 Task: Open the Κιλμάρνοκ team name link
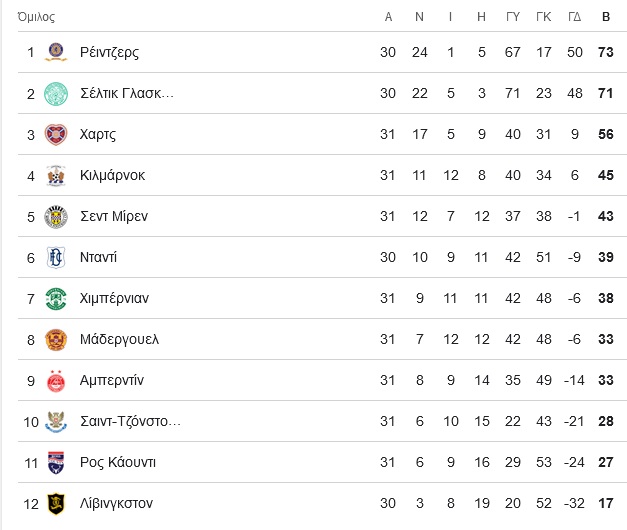(x=112, y=175)
